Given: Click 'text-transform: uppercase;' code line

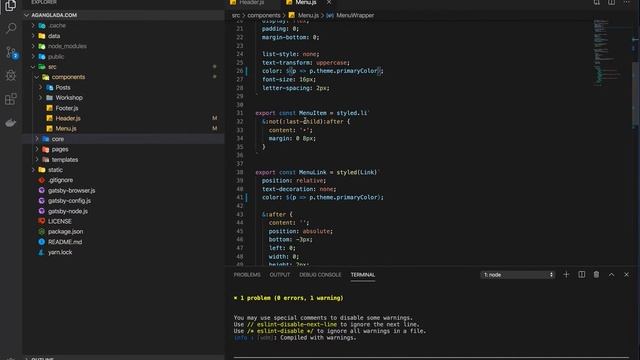Looking at the screenshot, I should [306, 62].
